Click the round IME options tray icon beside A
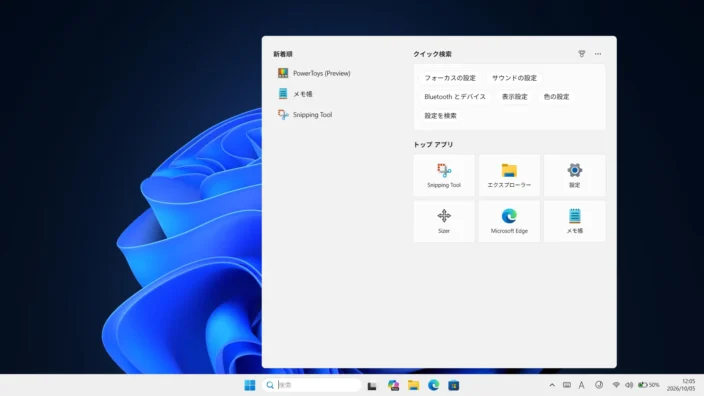 599,385
